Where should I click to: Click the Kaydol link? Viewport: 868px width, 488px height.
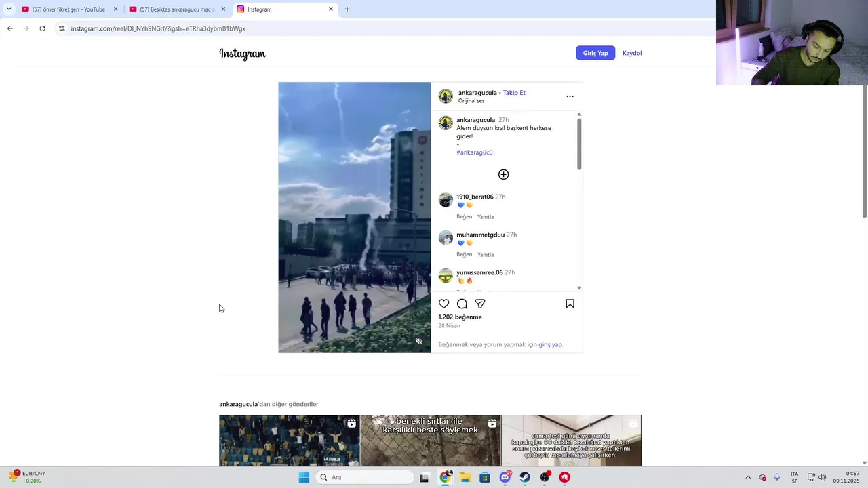coord(632,53)
